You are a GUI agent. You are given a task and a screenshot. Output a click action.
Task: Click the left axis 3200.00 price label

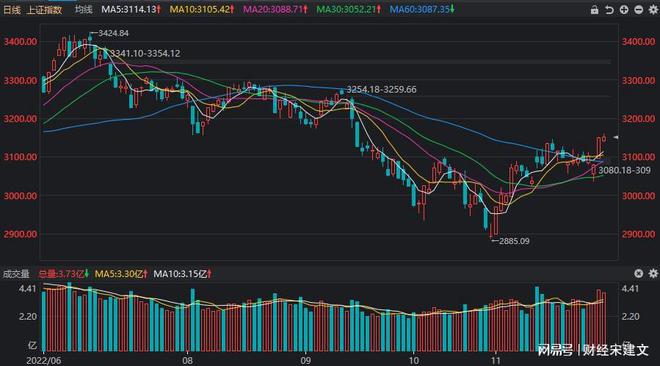point(20,119)
